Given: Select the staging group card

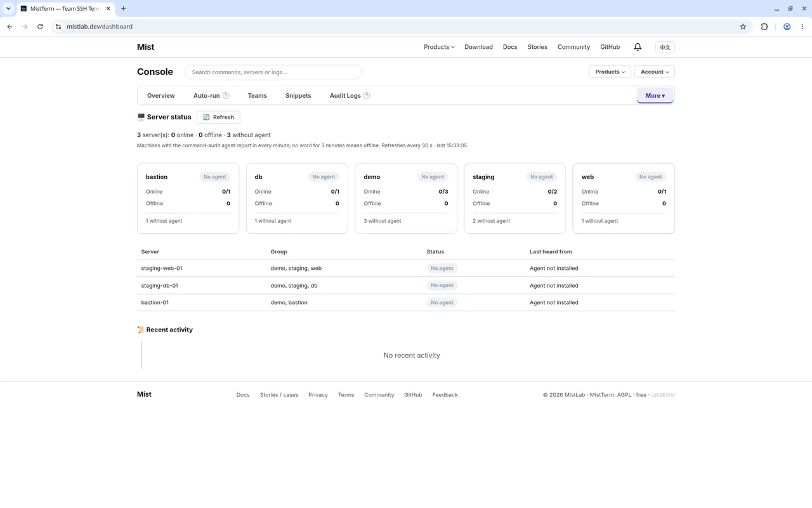Looking at the screenshot, I should point(514,198).
